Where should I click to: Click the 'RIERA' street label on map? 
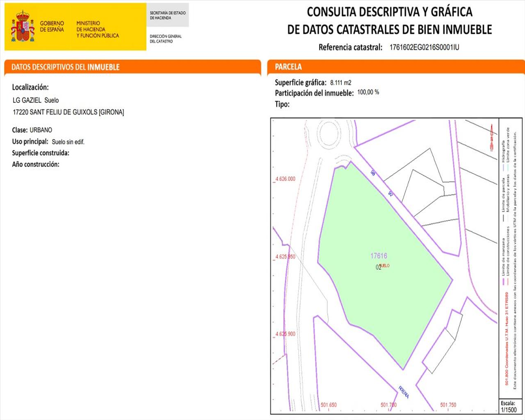coord(403,392)
